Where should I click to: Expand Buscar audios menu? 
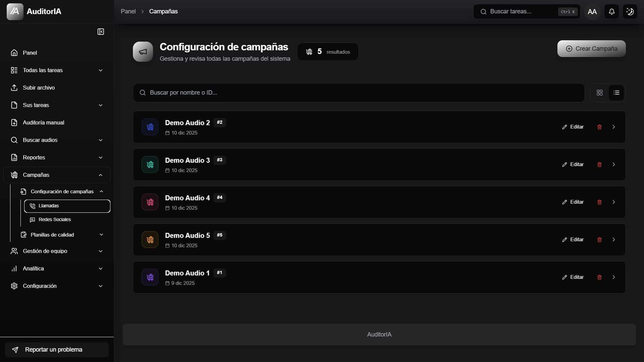click(x=57, y=140)
